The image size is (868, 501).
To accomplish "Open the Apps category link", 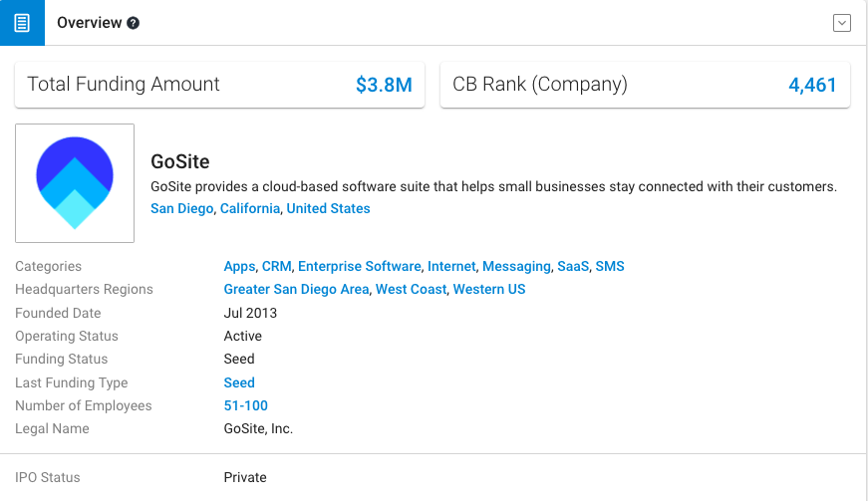I will [240, 267].
